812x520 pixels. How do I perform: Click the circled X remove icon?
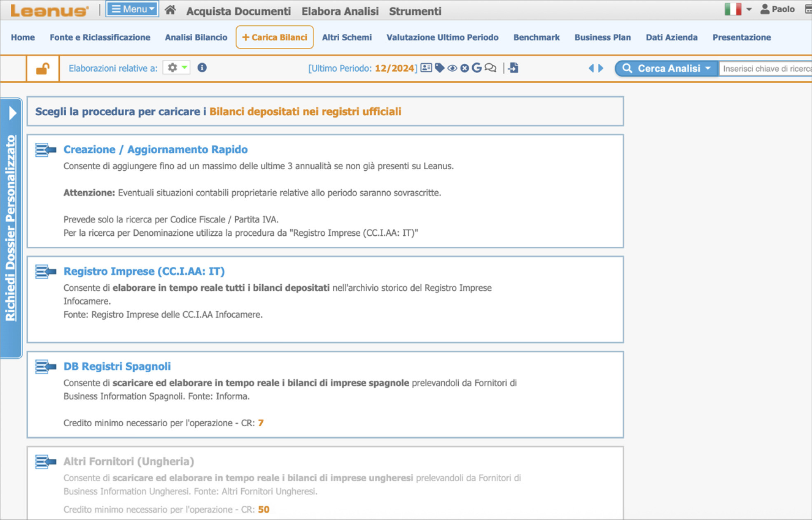[x=464, y=68]
